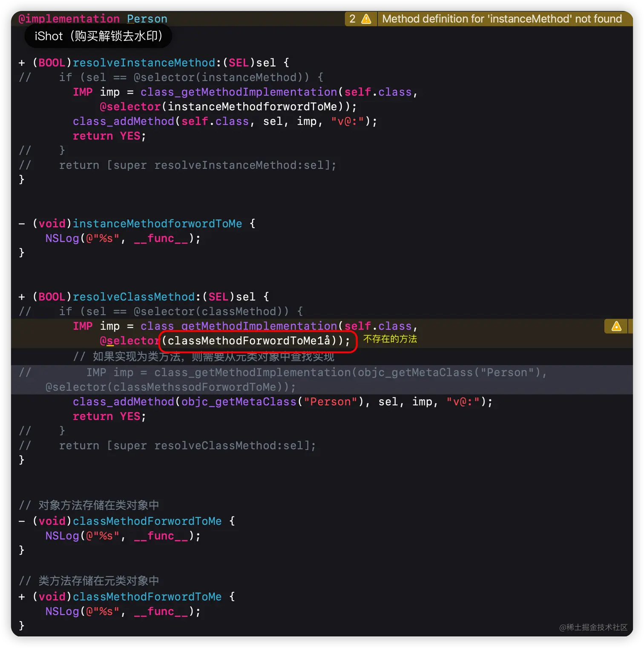Select the NSLog call inside classMethodForwordToMe
This screenshot has width=644, height=648.
[x=121, y=536]
